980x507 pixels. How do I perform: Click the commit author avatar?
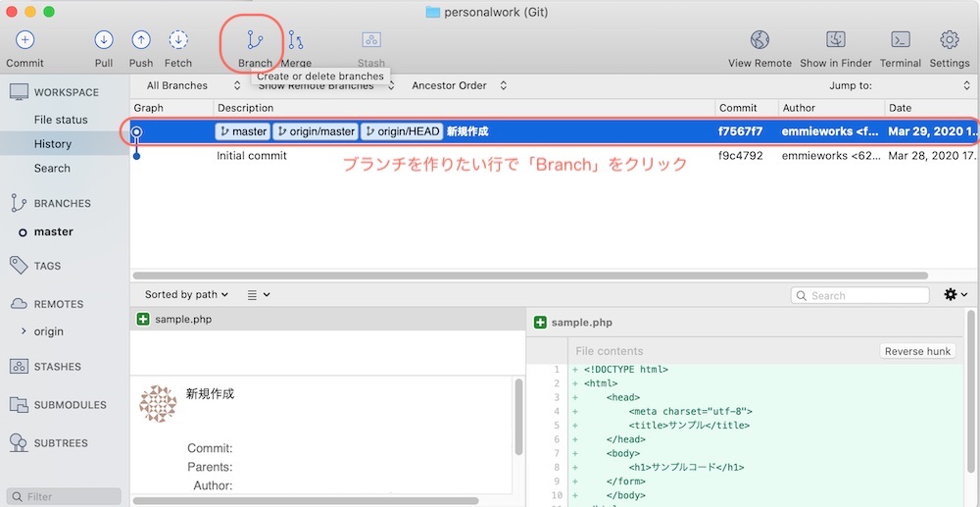[x=158, y=404]
